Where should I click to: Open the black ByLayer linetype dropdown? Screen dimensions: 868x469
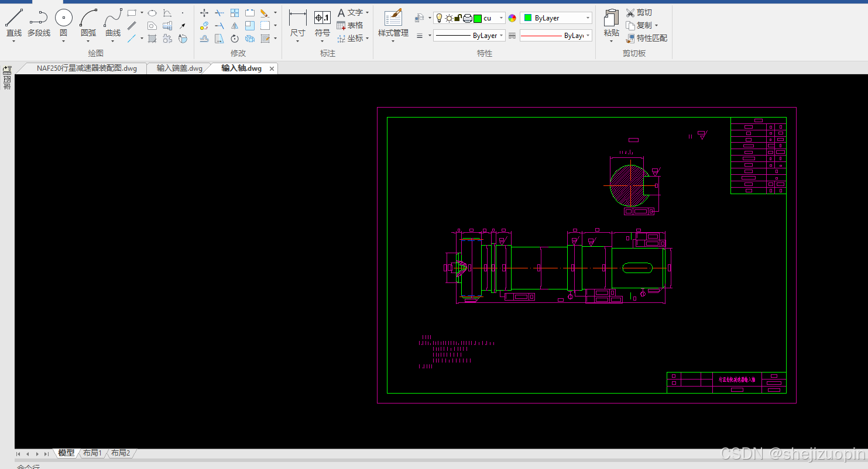(469, 36)
